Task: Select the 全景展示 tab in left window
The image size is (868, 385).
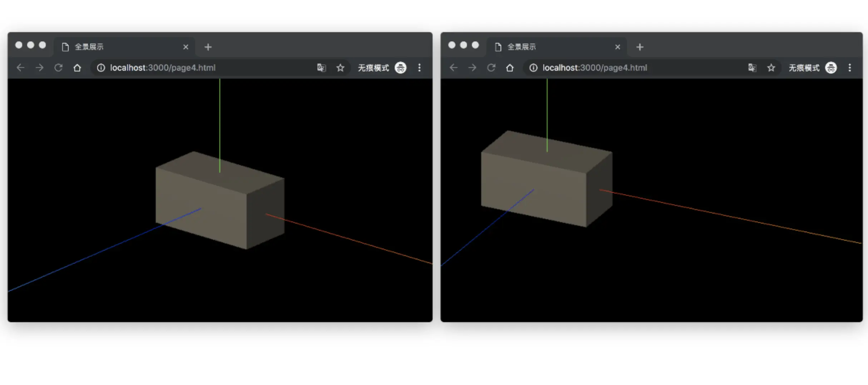Action: tap(124, 47)
